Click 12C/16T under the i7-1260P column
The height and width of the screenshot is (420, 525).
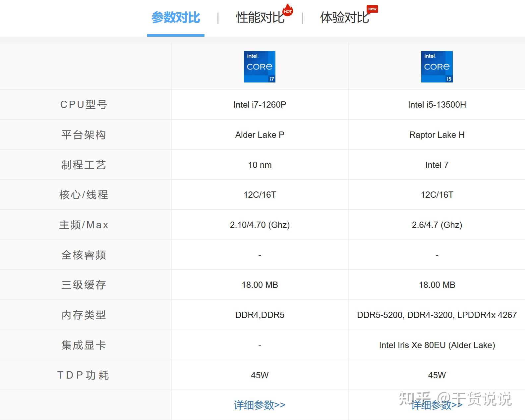pyautogui.click(x=260, y=195)
